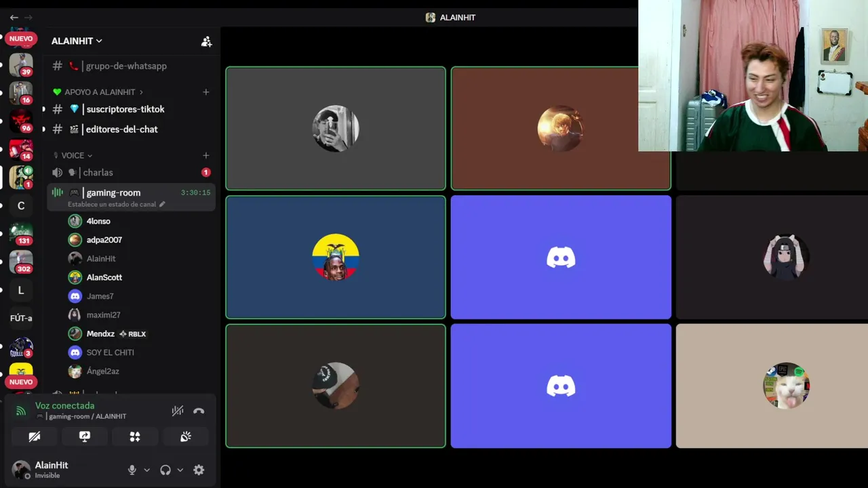Edit channel status pencil icon
Viewport: 868px width, 488px height.
pos(162,204)
